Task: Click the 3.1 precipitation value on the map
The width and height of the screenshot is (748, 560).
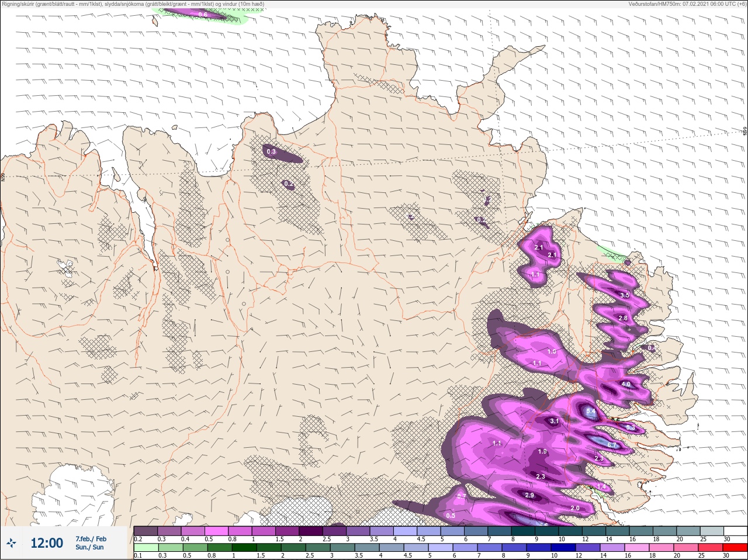Action: click(555, 421)
